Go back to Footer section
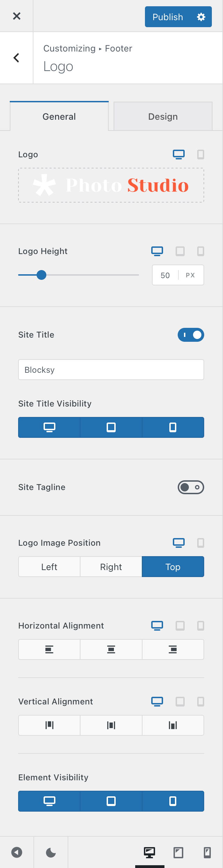The image size is (223, 868). click(16, 58)
